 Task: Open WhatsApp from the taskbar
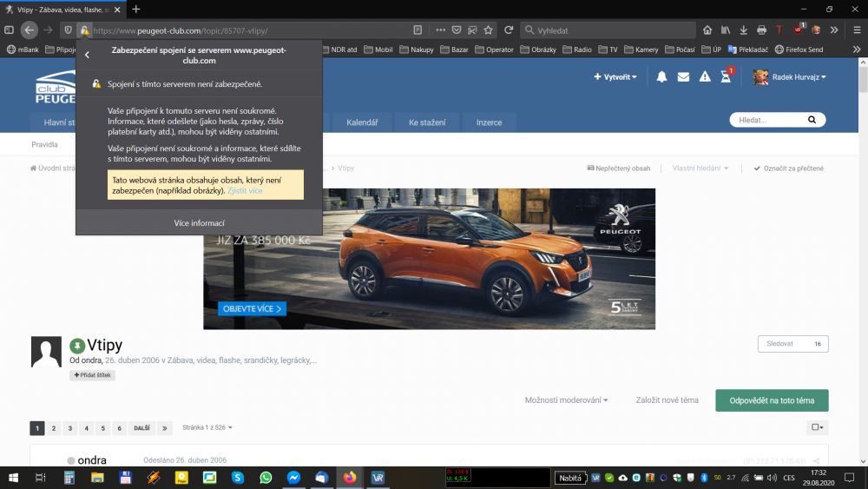[x=266, y=478]
